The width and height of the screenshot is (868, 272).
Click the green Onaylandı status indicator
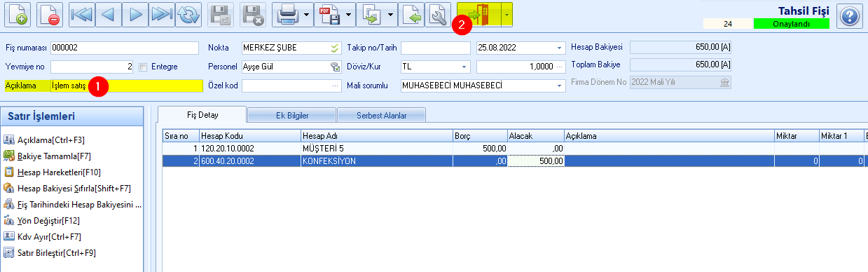(791, 24)
